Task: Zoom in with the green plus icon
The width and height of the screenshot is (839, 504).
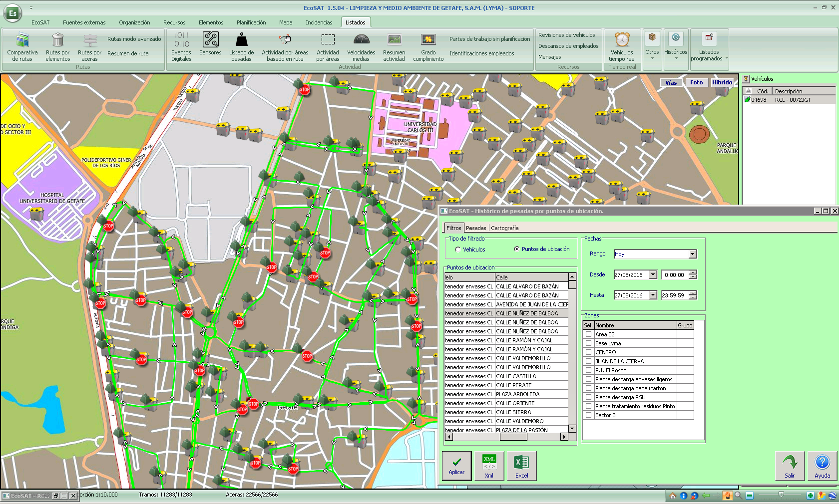Action: [810, 496]
